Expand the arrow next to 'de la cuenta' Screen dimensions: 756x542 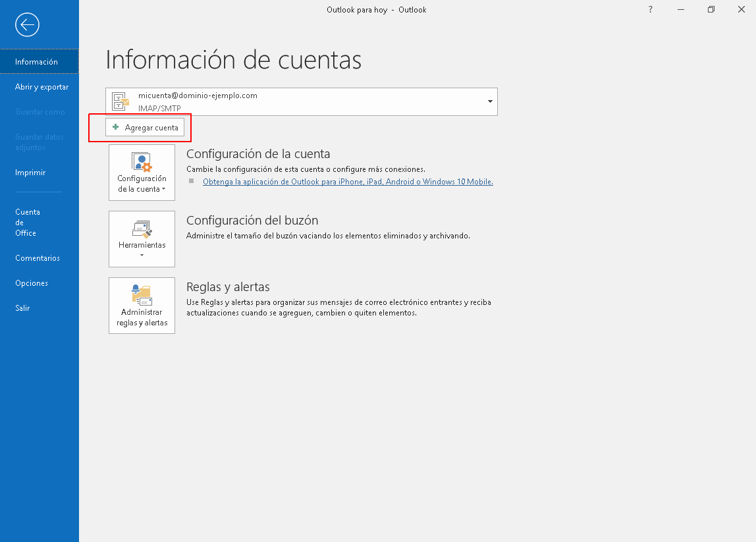tap(163, 190)
